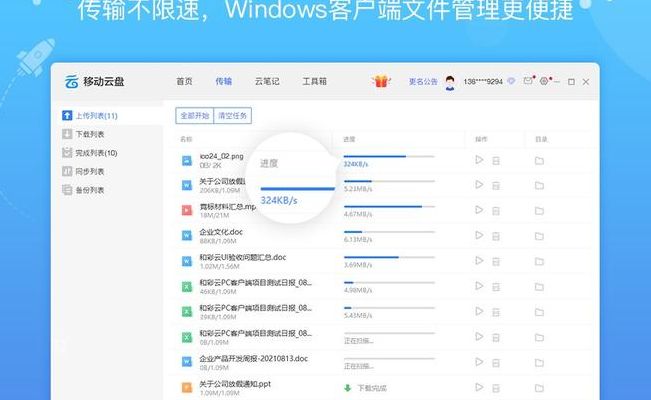
Task: Click the 4.67MB/s progress bar
Action: click(x=389, y=207)
